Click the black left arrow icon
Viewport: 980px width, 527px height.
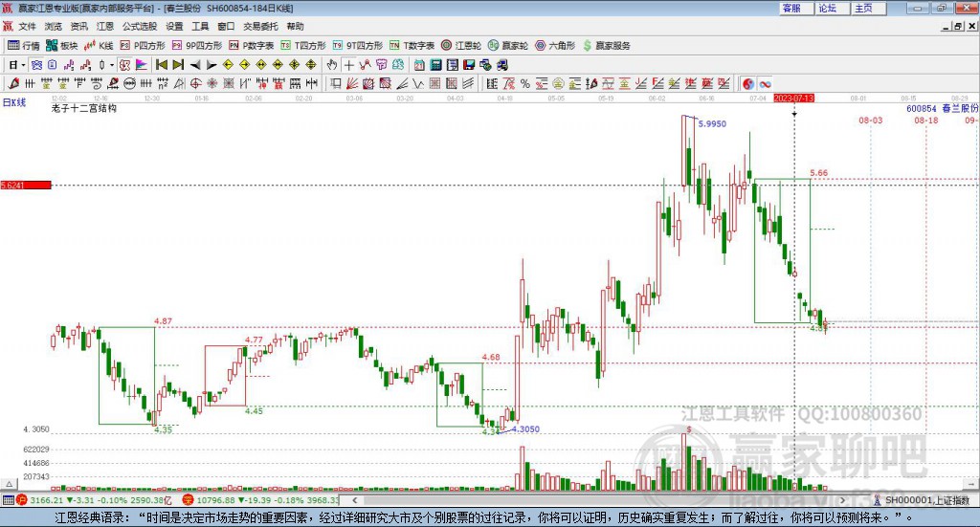click(195, 65)
